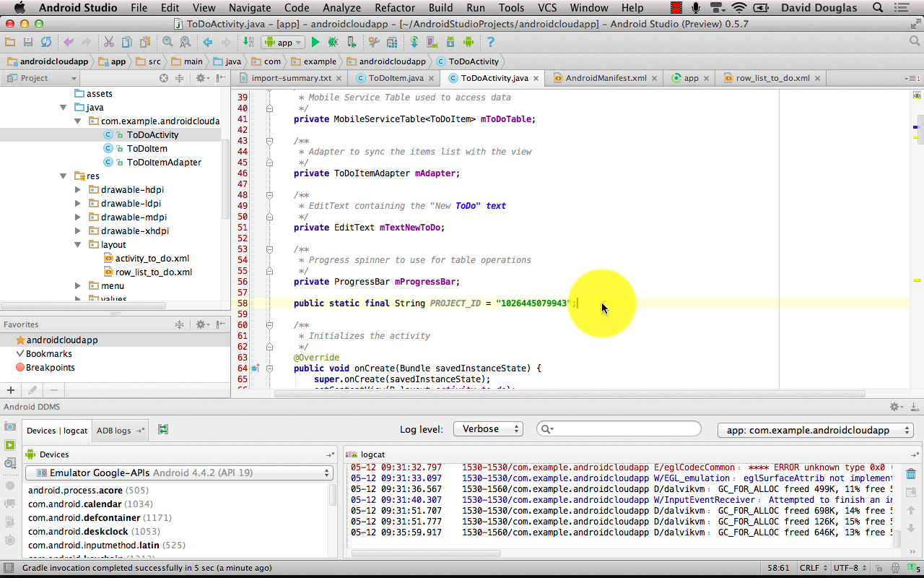Start debugging with the bug icon
The height and width of the screenshot is (578, 924).
pos(334,43)
